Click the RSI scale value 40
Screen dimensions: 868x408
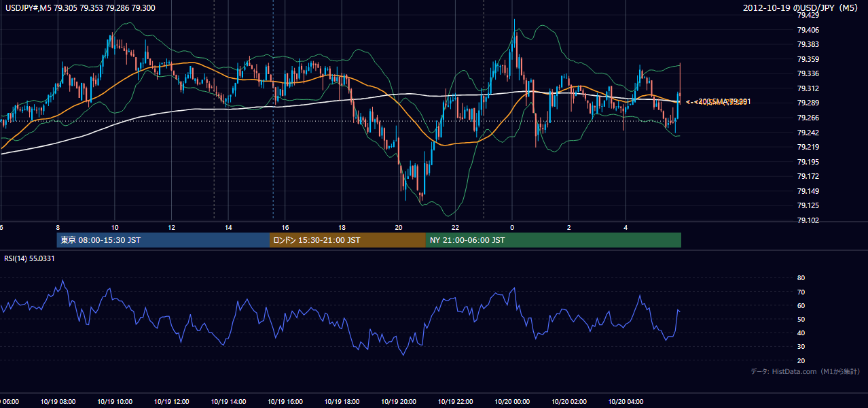[x=801, y=333]
